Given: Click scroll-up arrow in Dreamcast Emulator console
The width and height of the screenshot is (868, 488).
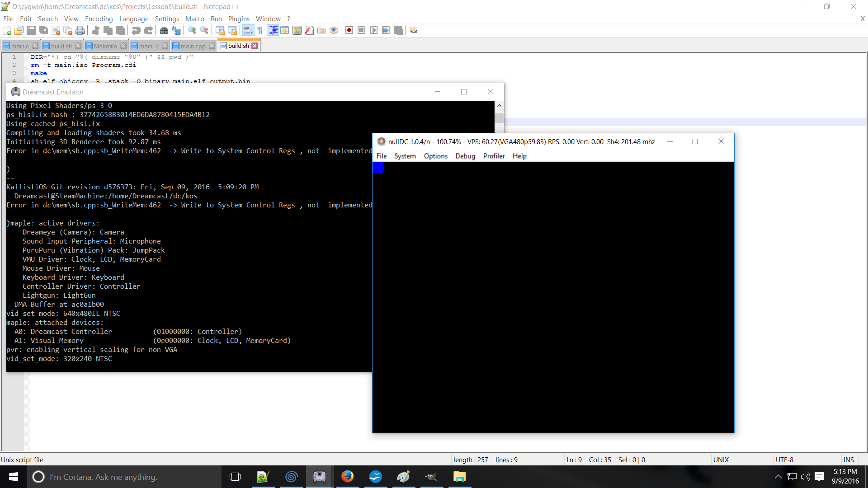Looking at the screenshot, I should 499,105.
